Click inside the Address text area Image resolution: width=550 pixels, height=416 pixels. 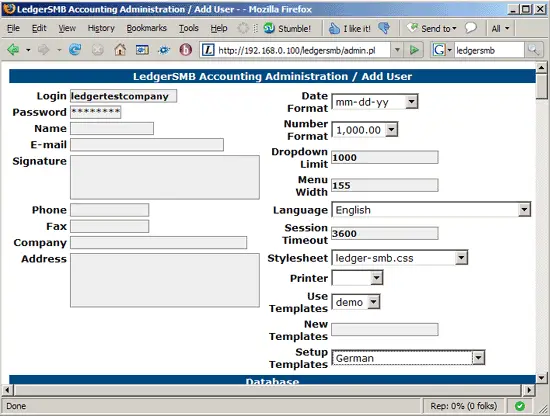165,280
